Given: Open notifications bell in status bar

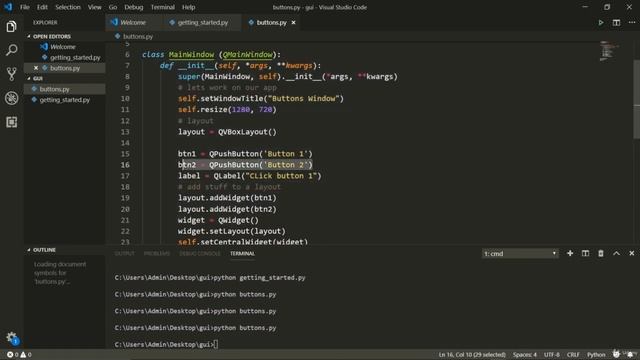Looking at the screenshot, I should pos(631,354).
